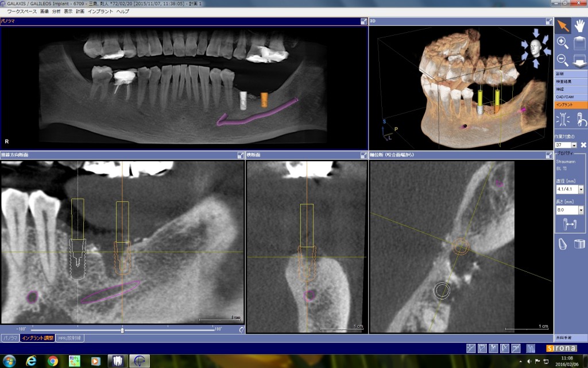Open the length 8.0 dropdown
Screen dimensions: 588x368
tap(581, 210)
